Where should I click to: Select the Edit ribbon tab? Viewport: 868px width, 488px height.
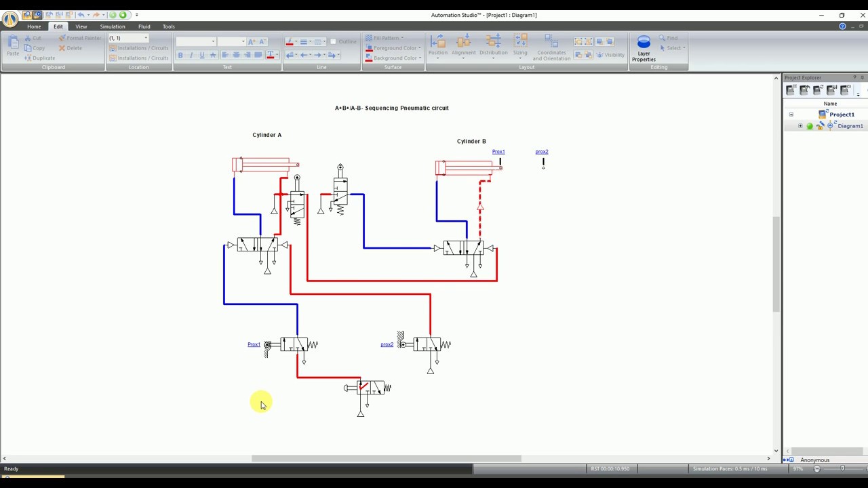58,26
